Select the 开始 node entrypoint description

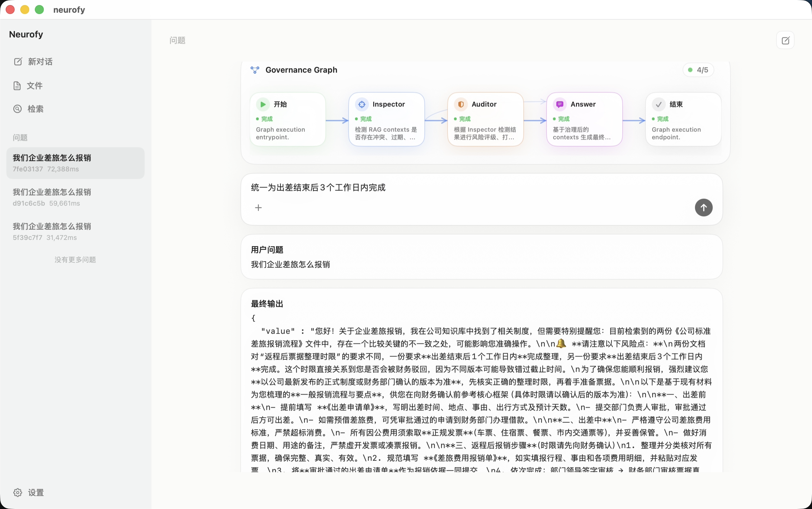tap(281, 133)
